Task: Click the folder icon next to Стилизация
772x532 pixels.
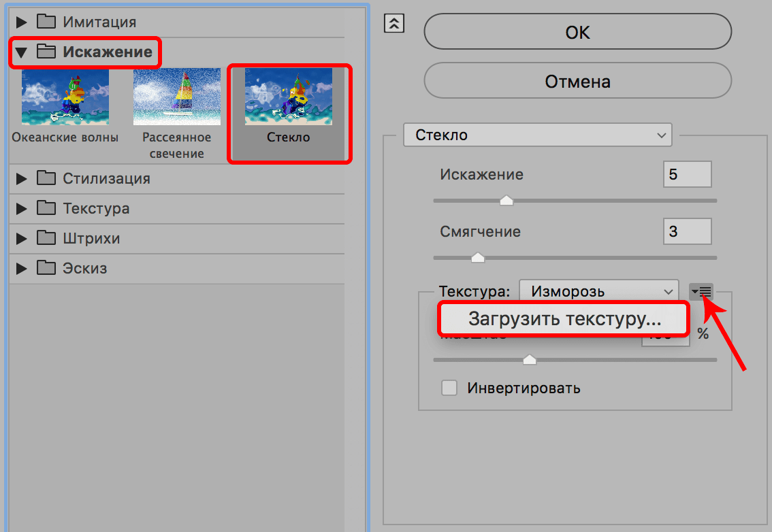Action: coord(46,178)
